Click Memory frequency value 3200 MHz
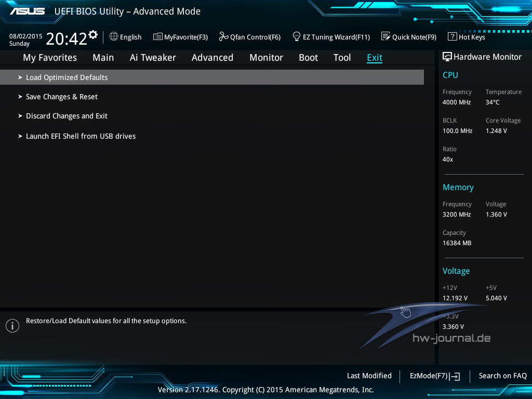The image size is (532, 399). click(456, 215)
